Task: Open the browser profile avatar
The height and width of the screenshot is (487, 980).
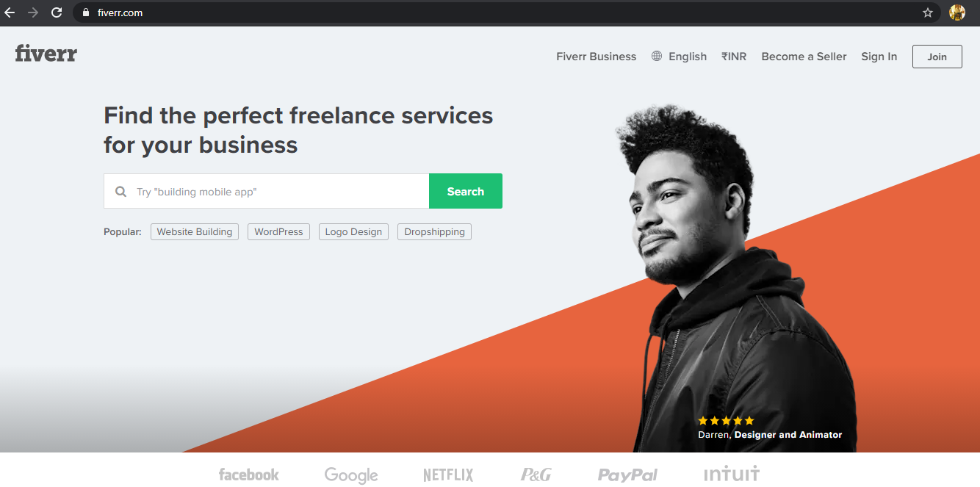Action: click(x=957, y=12)
